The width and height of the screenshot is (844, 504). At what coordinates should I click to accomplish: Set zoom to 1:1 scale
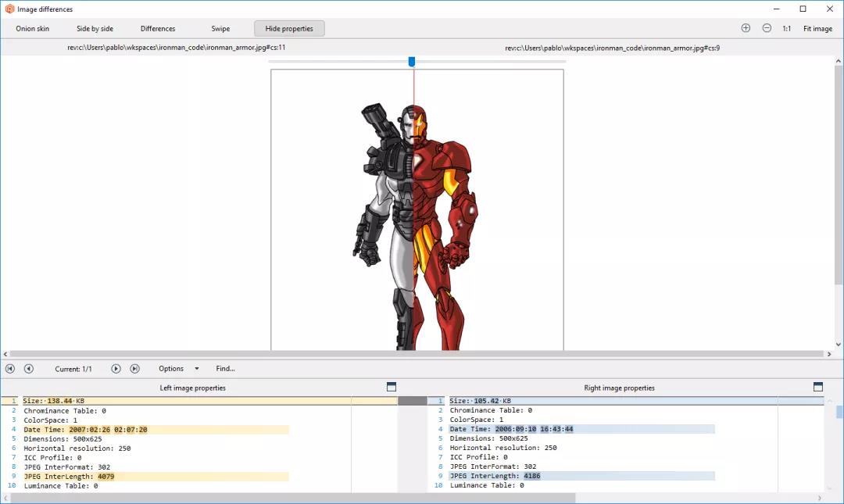[787, 29]
